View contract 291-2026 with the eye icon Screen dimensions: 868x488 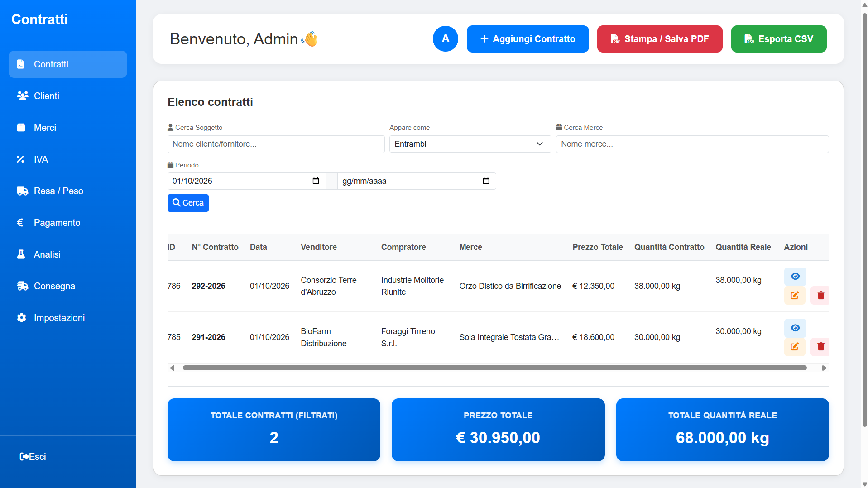[795, 328]
